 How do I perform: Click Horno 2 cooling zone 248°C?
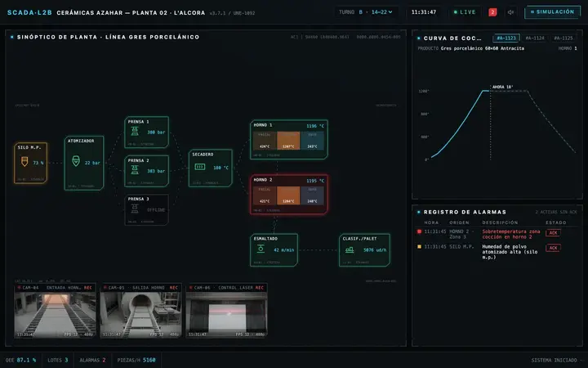click(x=312, y=195)
